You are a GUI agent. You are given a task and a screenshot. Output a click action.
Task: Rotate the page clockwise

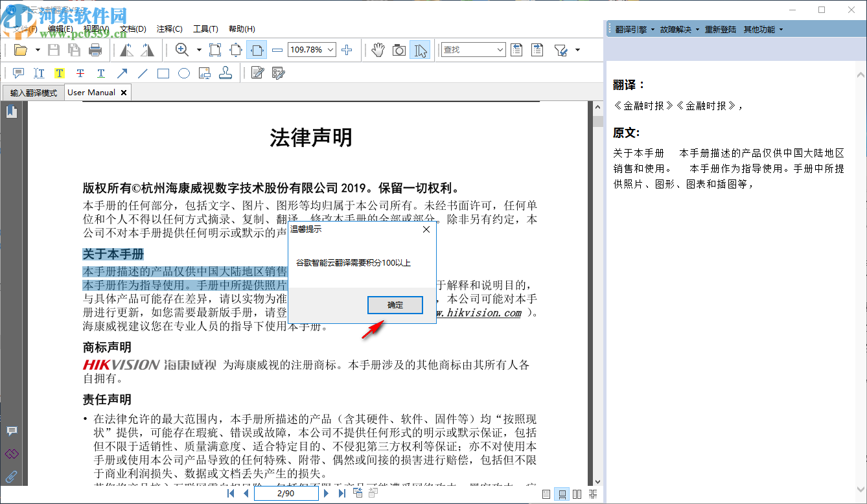click(148, 50)
